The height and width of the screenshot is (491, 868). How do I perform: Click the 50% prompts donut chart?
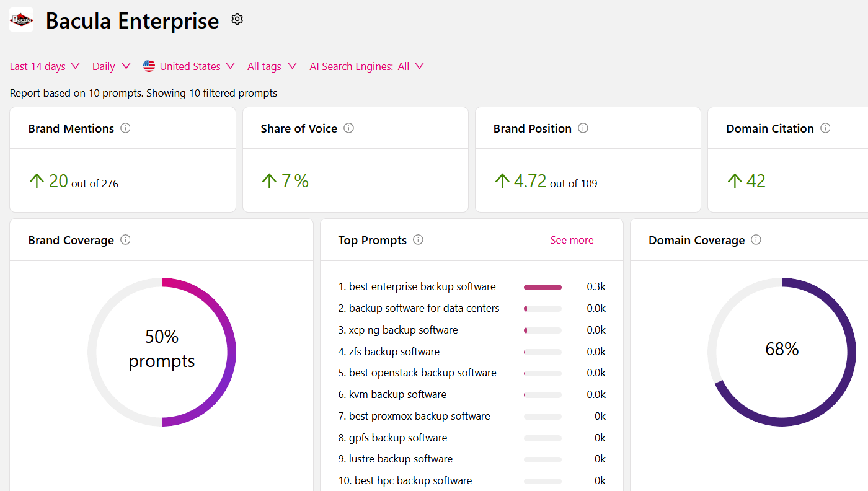[162, 352]
